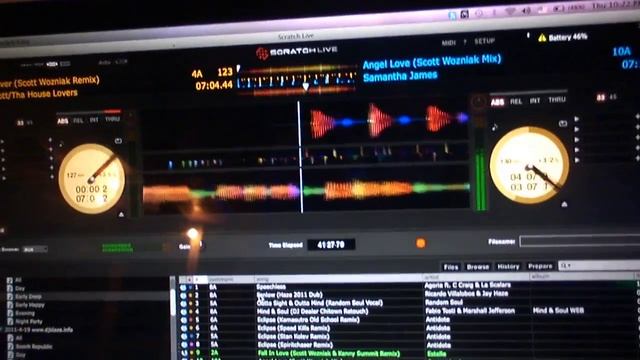The image size is (640, 360).
Task: Click artist Ricardo Villalobos & Jay Haze
Action: pos(467,293)
